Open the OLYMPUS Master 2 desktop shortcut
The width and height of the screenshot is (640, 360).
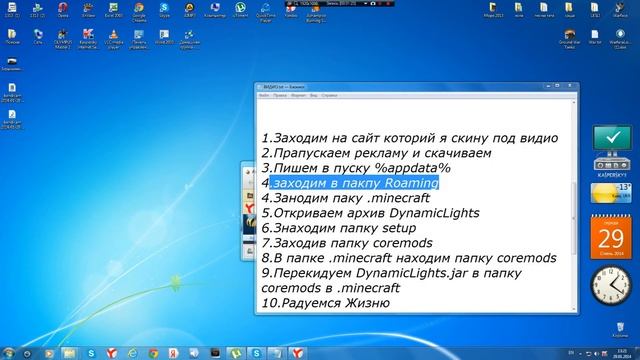pyautogui.click(x=62, y=38)
